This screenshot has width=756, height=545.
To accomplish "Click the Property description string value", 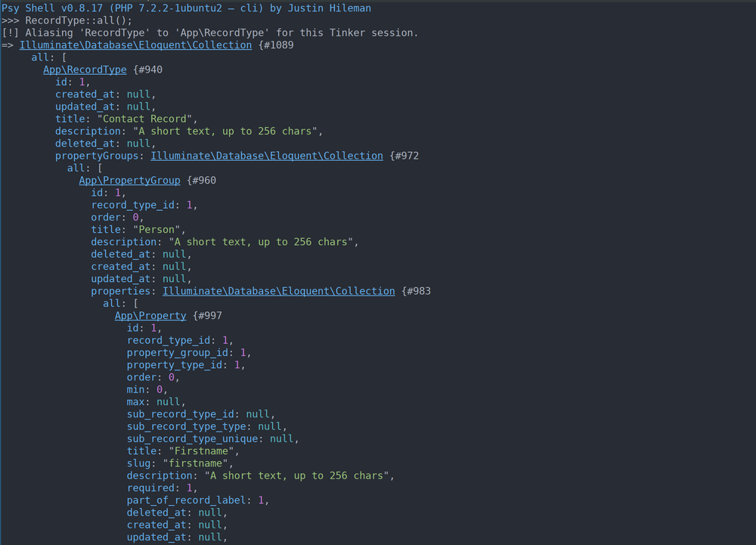I will pos(296,475).
